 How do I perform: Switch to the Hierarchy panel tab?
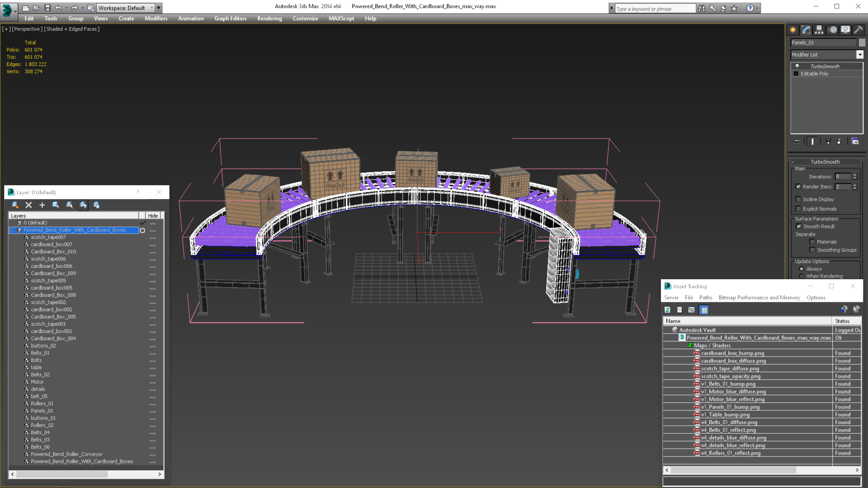819,30
